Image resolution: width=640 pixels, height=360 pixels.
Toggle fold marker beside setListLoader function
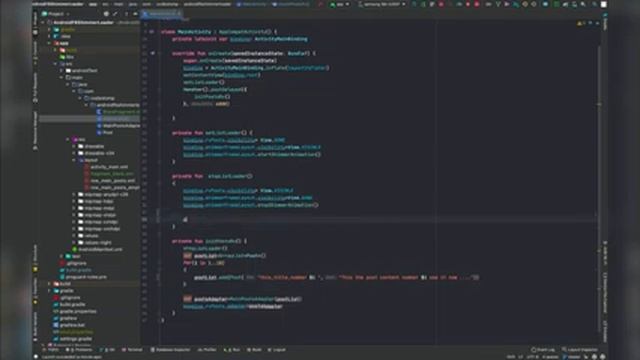click(x=160, y=133)
